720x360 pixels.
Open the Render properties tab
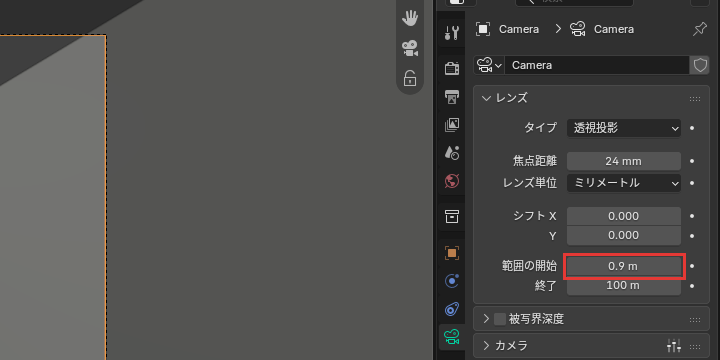pos(452,68)
